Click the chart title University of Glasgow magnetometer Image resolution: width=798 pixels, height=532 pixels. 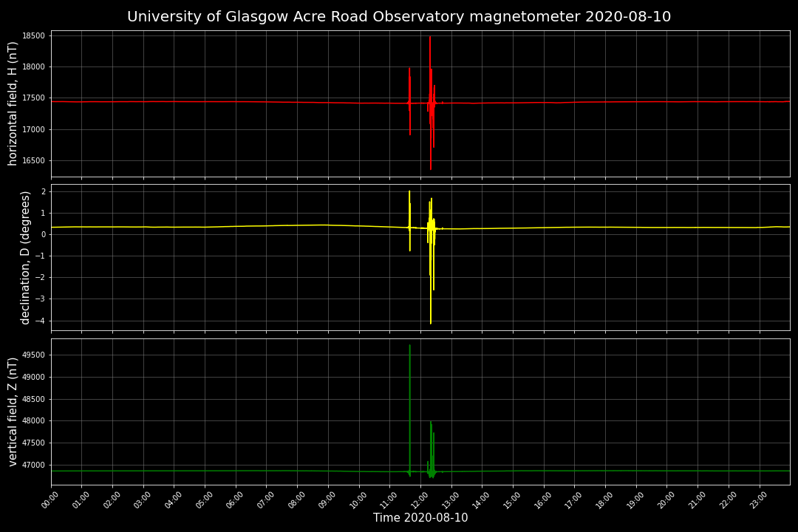pos(399,17)
